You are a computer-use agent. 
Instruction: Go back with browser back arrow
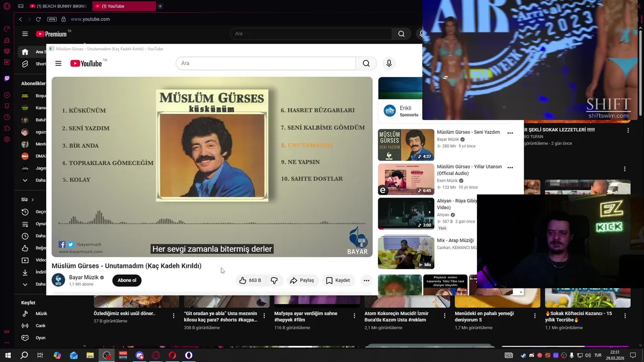[x=20, y=19]
